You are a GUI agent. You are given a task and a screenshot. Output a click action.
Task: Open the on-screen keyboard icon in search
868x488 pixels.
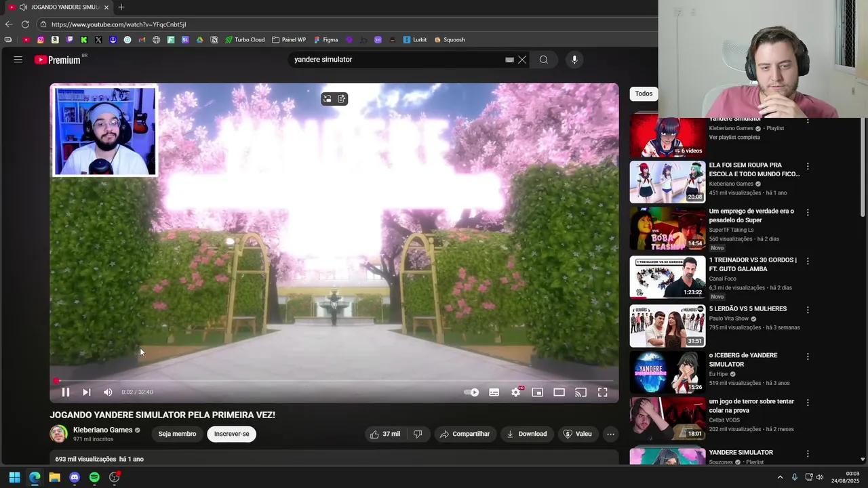[509, 60]
